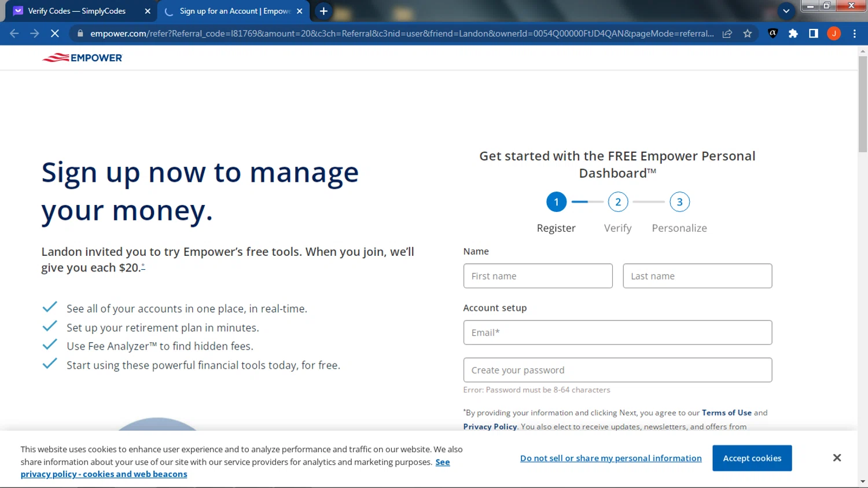
Task: Click 'Start using these powerful financial tools' text
Action: tap(203, 365)
